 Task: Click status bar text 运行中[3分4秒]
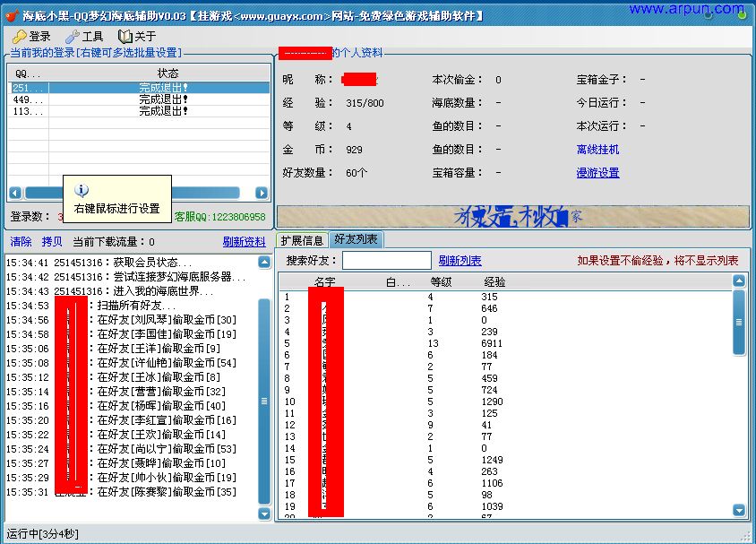click(x=42, y=534)
